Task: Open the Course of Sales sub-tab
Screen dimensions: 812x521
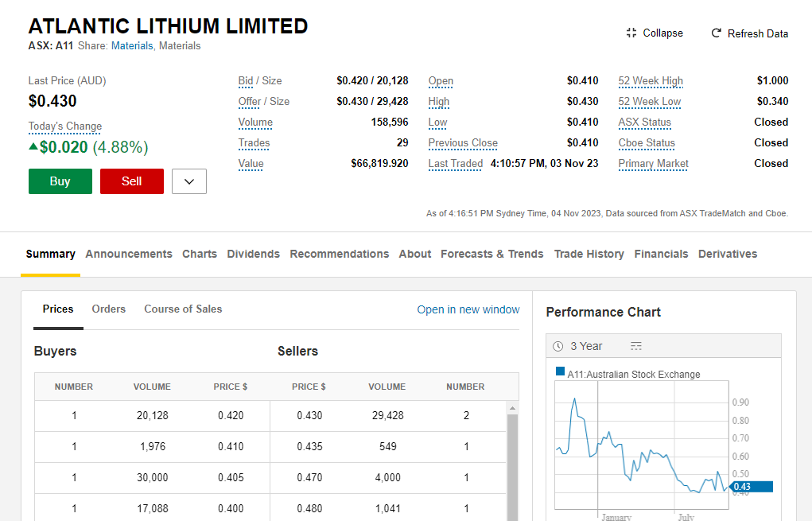Action: pyautogui.click(x=183, y=309)
